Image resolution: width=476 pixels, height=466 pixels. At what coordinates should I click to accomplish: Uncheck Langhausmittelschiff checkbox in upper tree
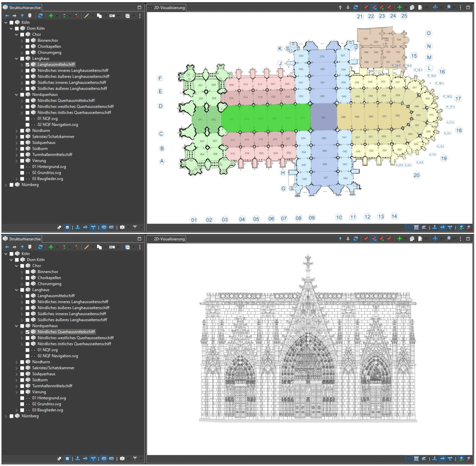point(28,65)
